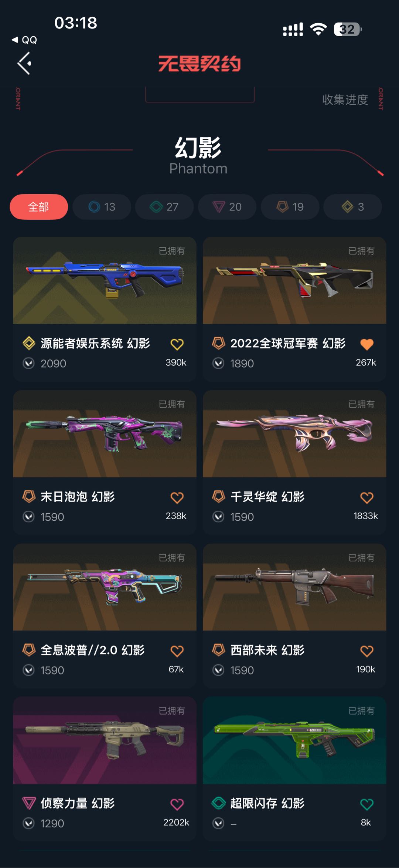Tap heart icon for 全息波普//2.0 幻影
399x868 pixels.
point(177,651)
